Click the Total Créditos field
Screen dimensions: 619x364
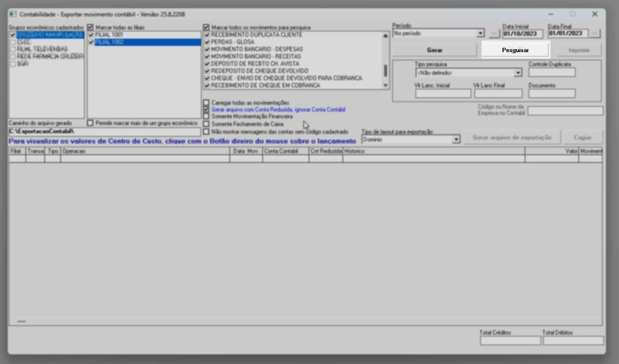tap(510, 341)
